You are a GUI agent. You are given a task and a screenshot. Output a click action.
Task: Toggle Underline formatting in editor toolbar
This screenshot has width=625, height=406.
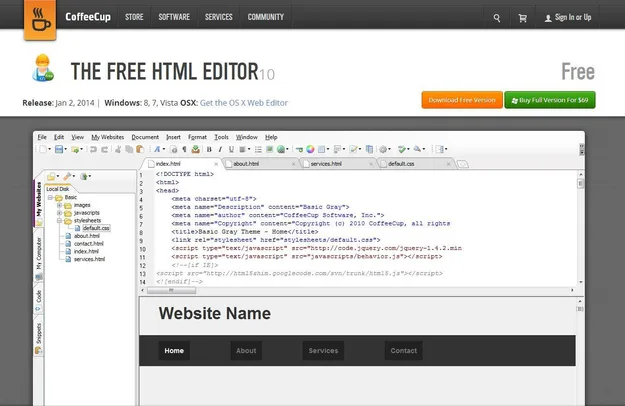(231, 149)
